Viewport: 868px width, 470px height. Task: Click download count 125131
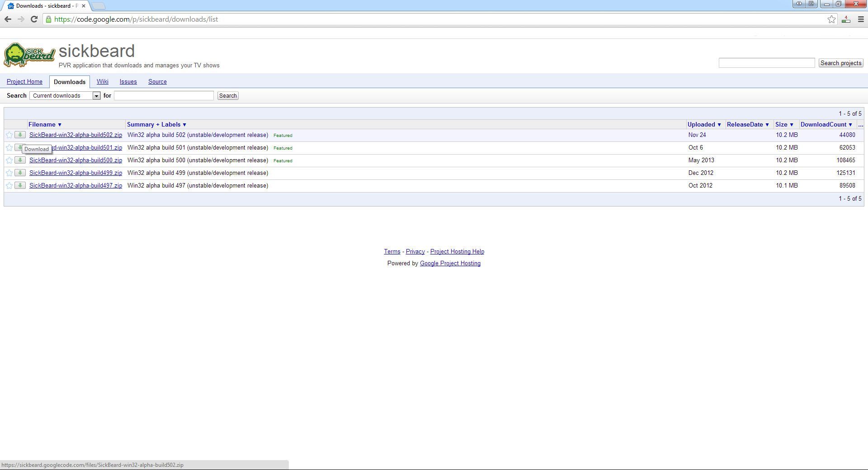tap(845, 173)
